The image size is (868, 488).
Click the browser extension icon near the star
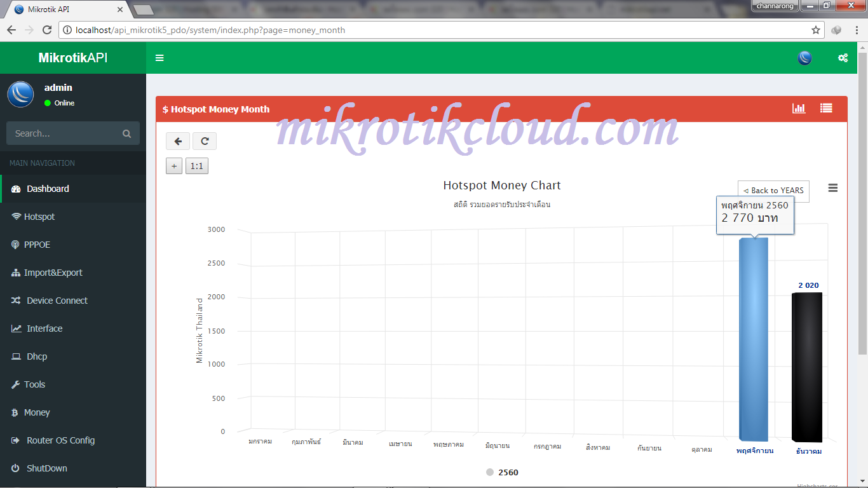tap(837, 30)
